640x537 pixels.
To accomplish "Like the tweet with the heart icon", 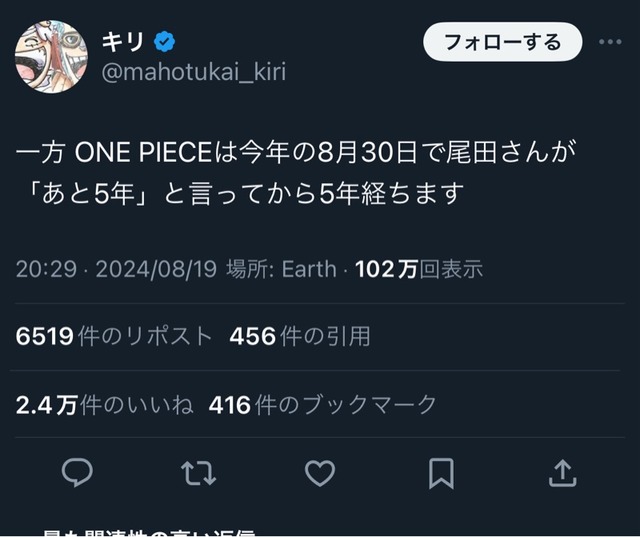I will coord(319,472).
